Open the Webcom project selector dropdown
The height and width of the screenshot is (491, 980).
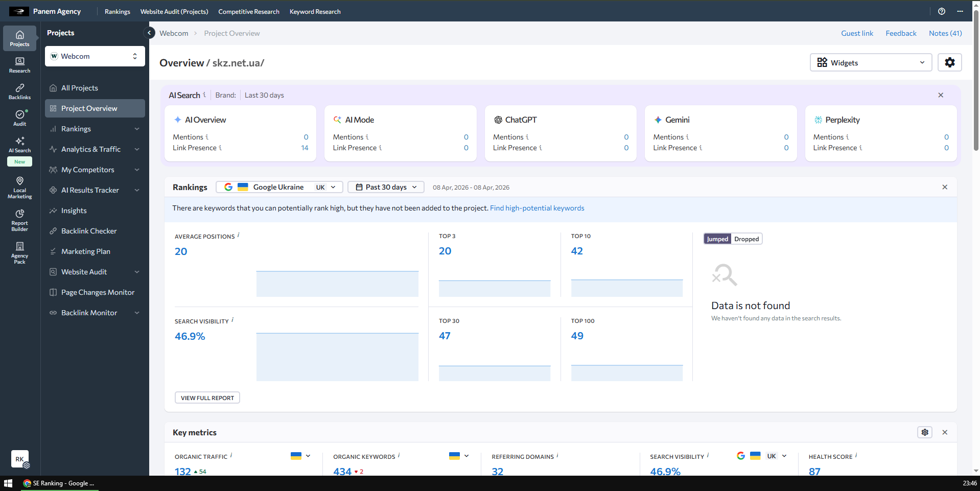point(95,56)
